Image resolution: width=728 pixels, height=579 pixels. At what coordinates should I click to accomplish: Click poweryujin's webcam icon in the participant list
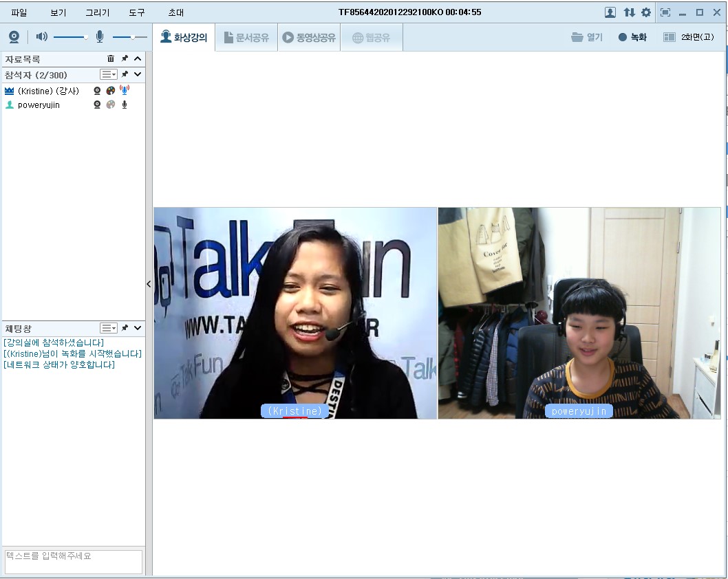tap(97, 105)
